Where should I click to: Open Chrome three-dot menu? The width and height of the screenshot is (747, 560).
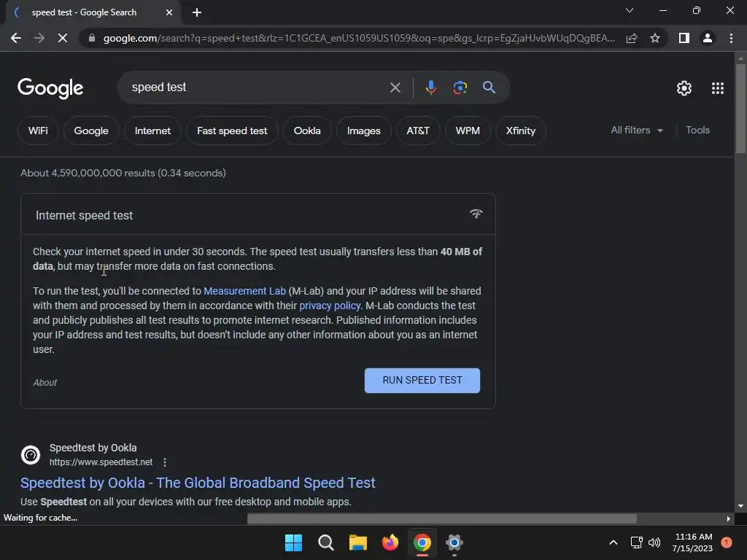pos(731,38)
